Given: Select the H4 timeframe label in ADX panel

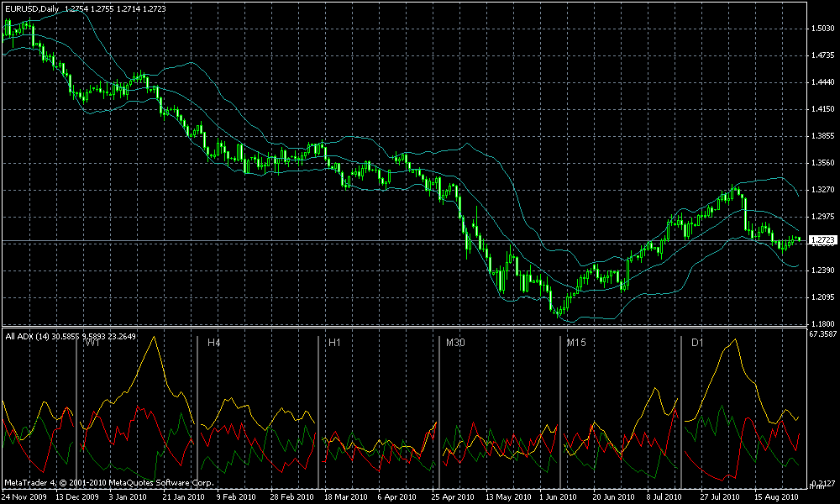Looking at the screenshot, I should point(213,342).
